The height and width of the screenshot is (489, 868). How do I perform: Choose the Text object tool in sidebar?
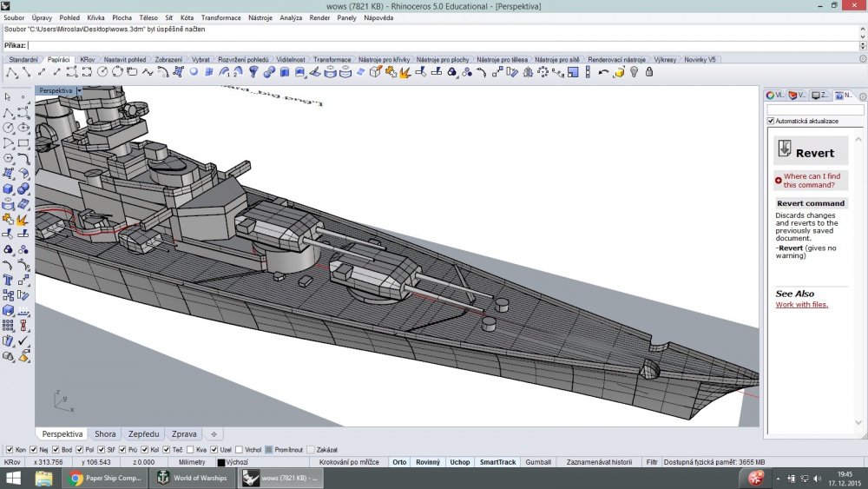[x=8, y=281]
